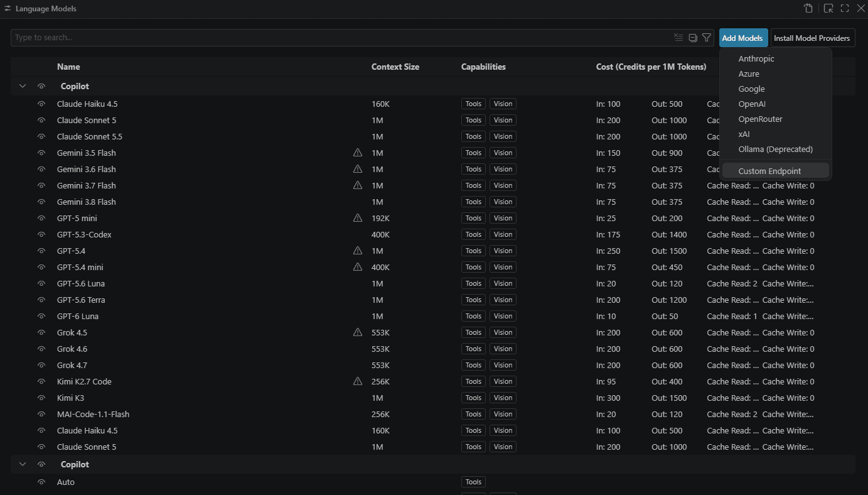Click the Out: 900 cost value
Viewport: 868px width, 495px height.
click(x=667, y=153)
